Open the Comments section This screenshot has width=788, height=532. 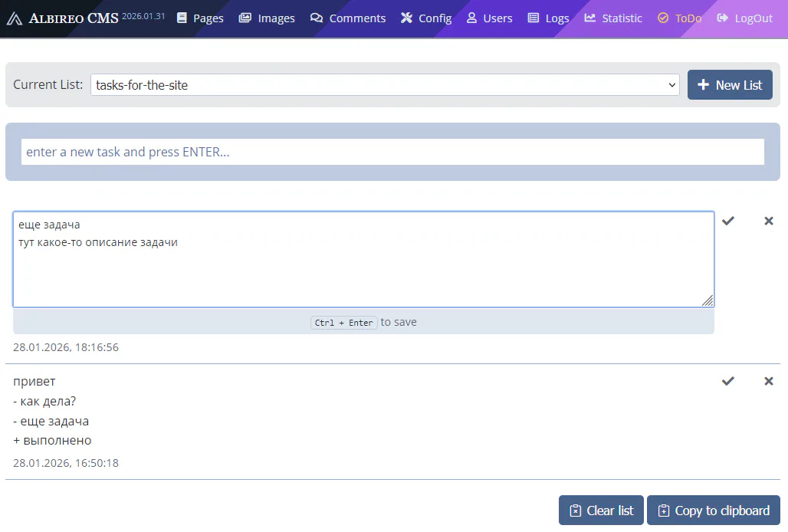(348, 18)
